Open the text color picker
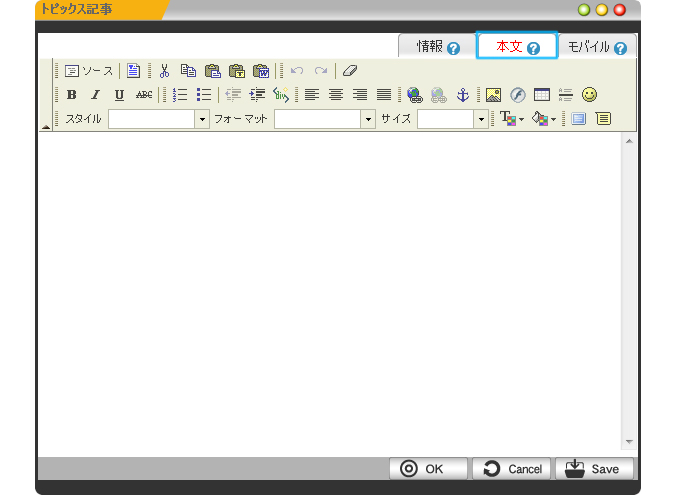This screenshot has height=496, width=675. point(512,118)
